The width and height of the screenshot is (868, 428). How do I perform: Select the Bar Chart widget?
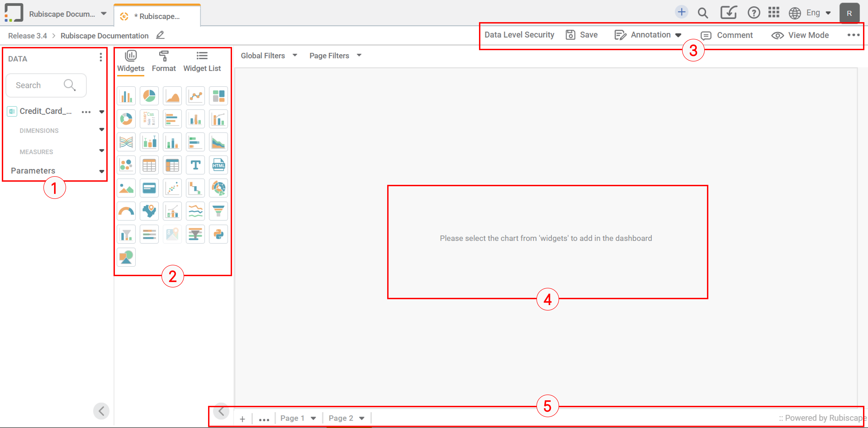[126, 96]
